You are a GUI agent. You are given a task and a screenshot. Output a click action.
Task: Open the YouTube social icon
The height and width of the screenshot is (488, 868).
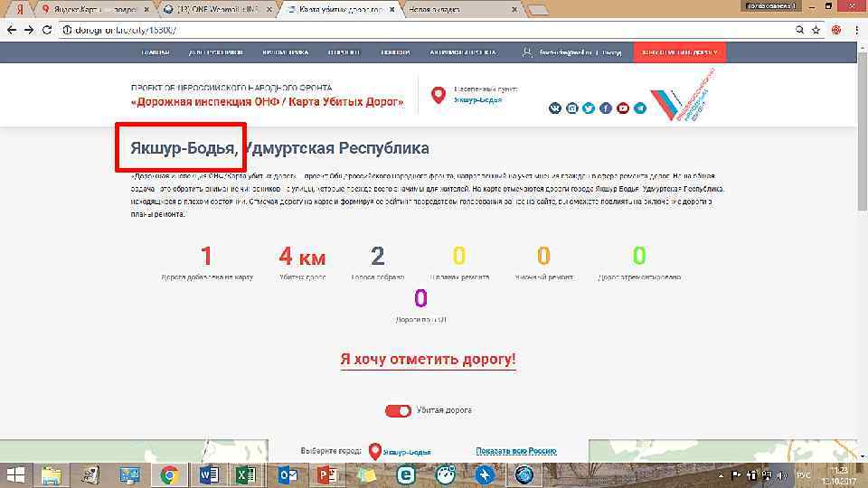point(623,108)
